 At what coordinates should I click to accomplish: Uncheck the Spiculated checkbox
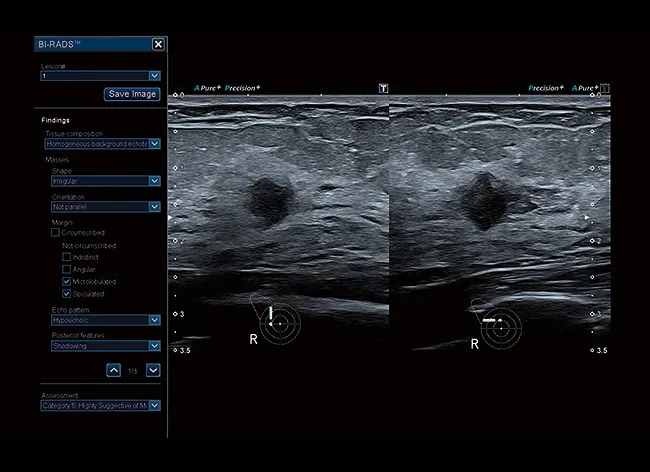pyautogui.click(x=67, y=295)
